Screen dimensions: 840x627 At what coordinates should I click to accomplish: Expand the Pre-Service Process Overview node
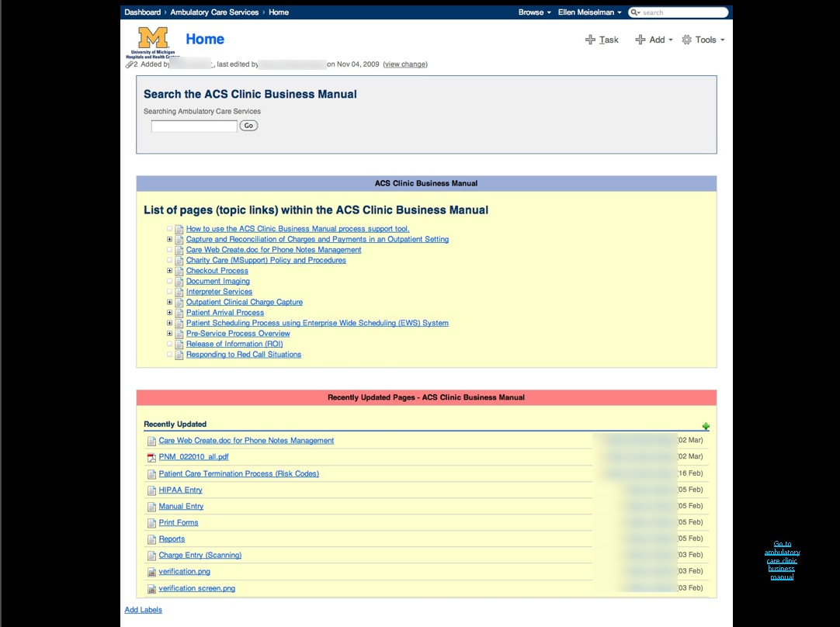coord(170,334)
